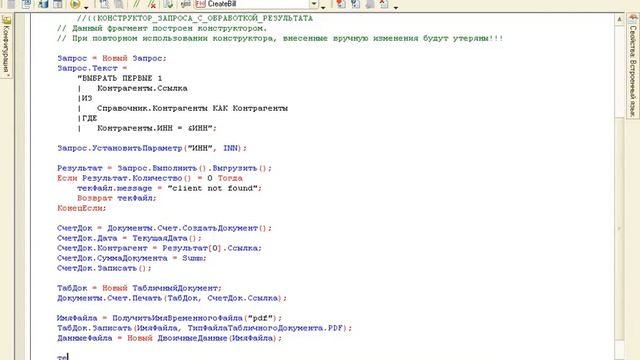Click the line 'Запрос = Новый Запрос;'
This screenshot has width=640, height=360.
(112, 58)
